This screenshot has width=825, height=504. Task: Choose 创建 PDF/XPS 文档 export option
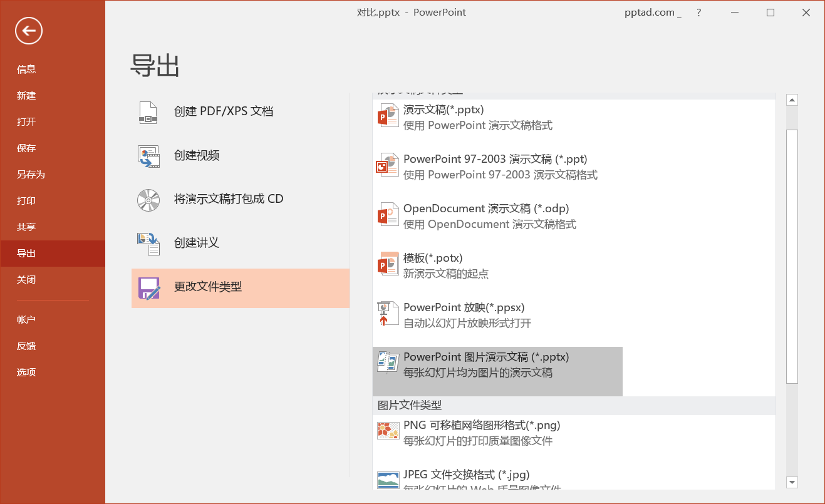(241, 112)
